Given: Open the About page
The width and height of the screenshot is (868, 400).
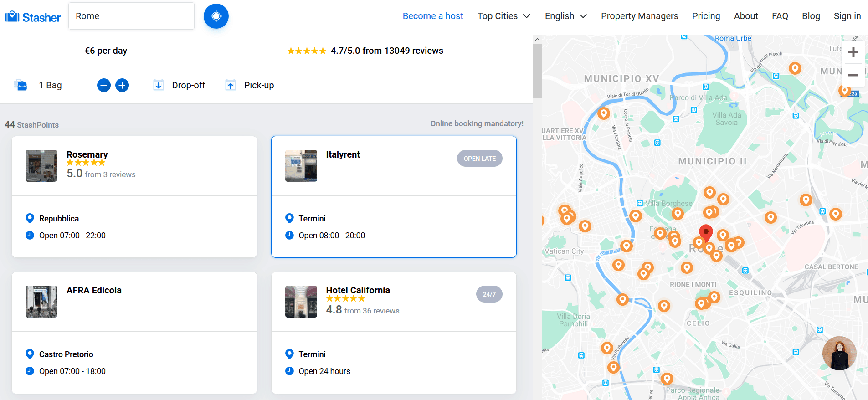Looking at the screenshot, I should point(746,16).
